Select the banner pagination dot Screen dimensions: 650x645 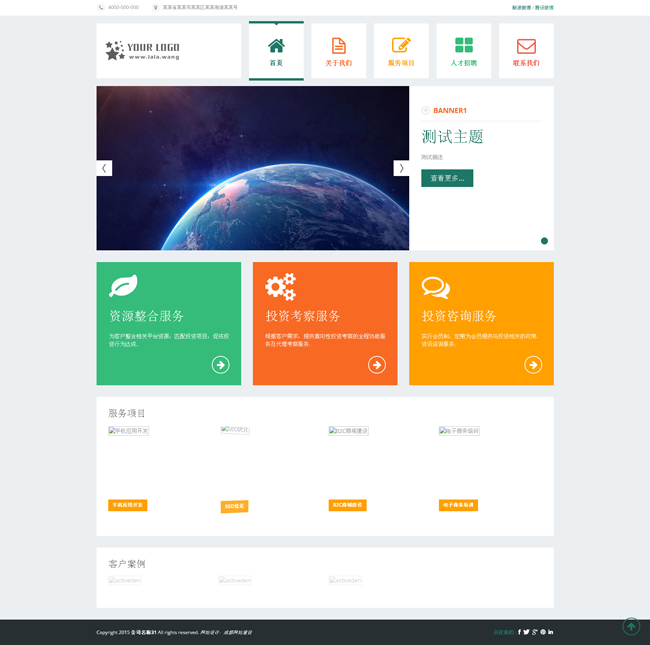click(544, 241)
